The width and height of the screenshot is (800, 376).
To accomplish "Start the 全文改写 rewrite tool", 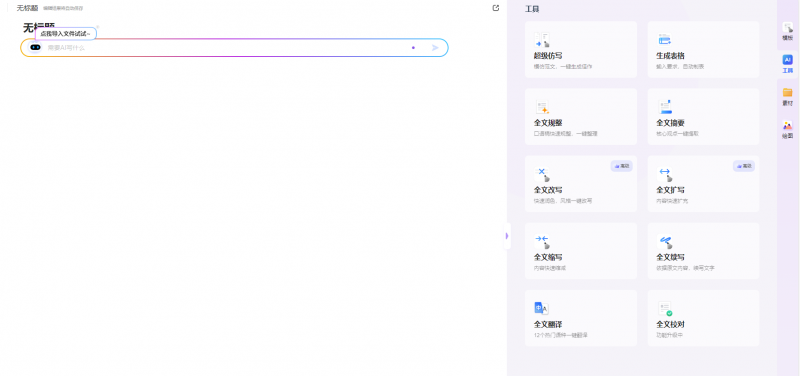I will pyautogui.click(x=581, y=184).
